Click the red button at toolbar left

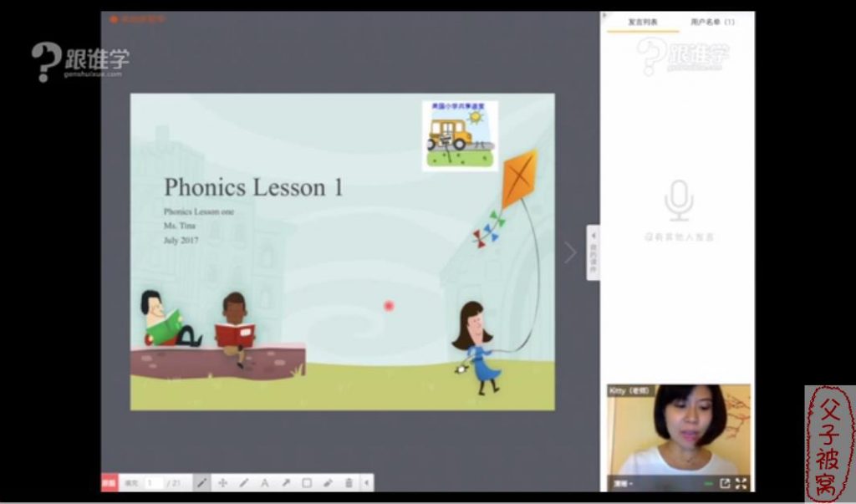coord(109,483)
